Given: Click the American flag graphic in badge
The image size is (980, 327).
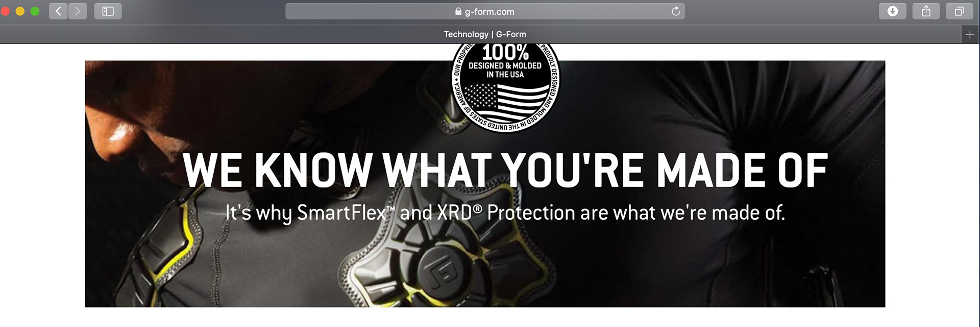Looking at the screenshot, I should [506, 102].
